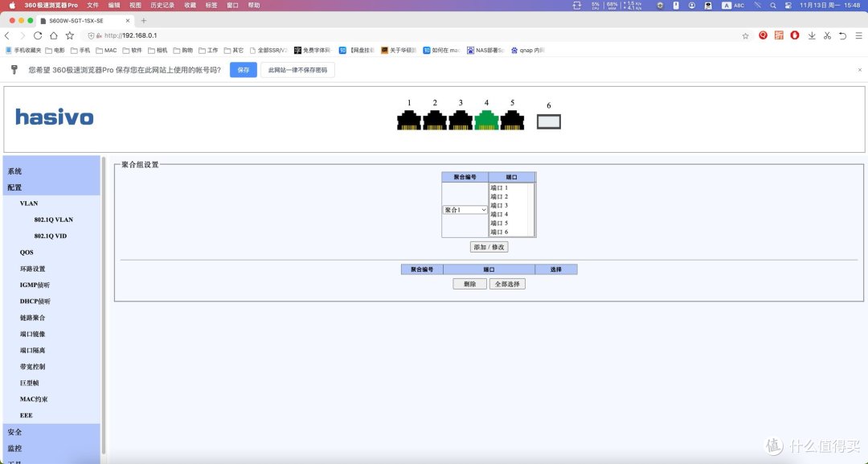Open the QOS sidebar link

point(27,252)
